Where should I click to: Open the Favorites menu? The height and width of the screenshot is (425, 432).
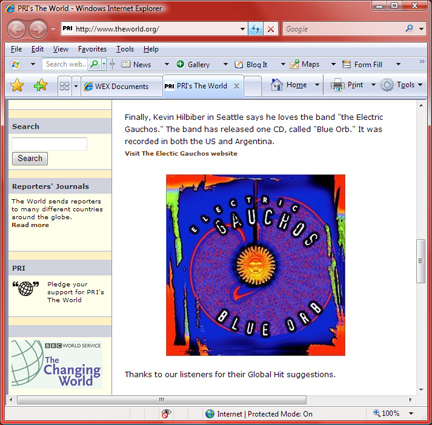coord(92,49)
